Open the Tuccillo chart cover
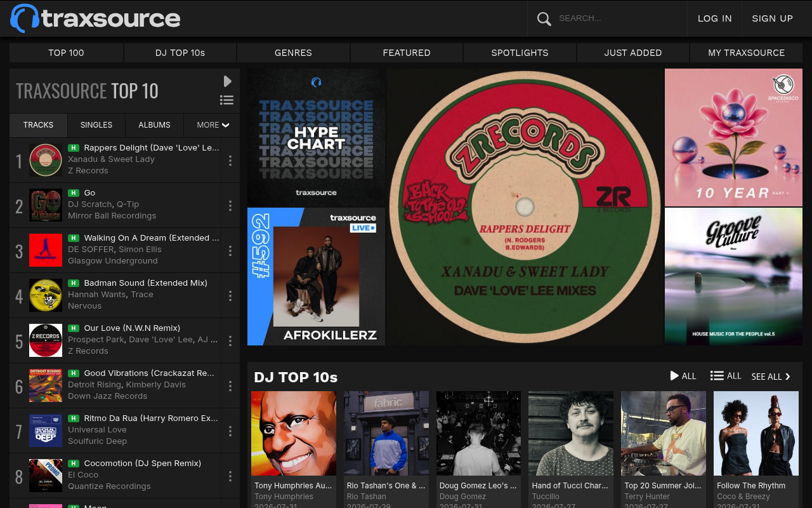This screenshot has height=508, width=812. coord(571,433)
